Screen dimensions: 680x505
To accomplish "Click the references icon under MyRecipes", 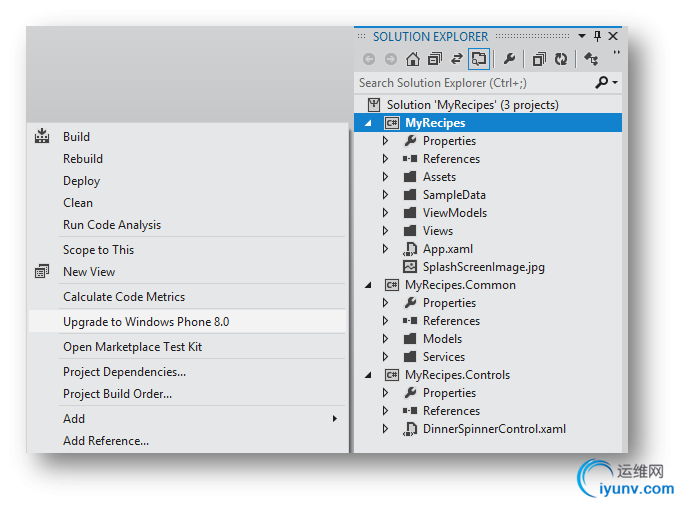I will pyautogui.click(x=410, y=158).
